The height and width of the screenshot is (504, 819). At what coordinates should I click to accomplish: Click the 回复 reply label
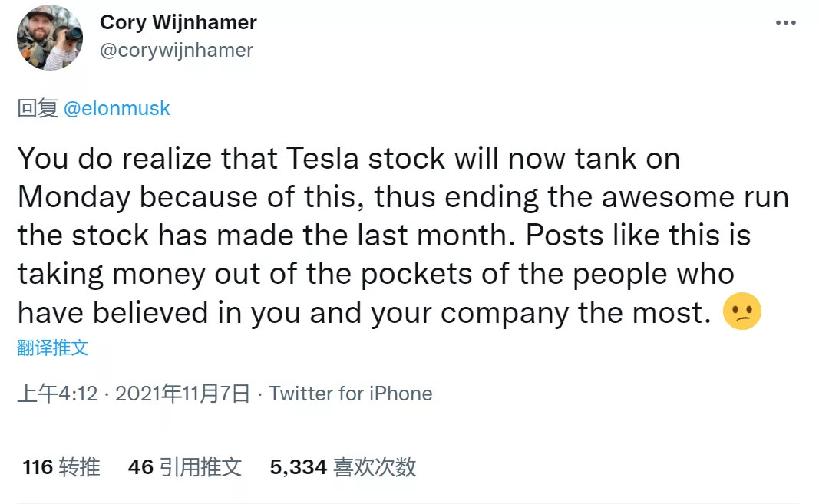pyautogui.click(x=38, y=108)
